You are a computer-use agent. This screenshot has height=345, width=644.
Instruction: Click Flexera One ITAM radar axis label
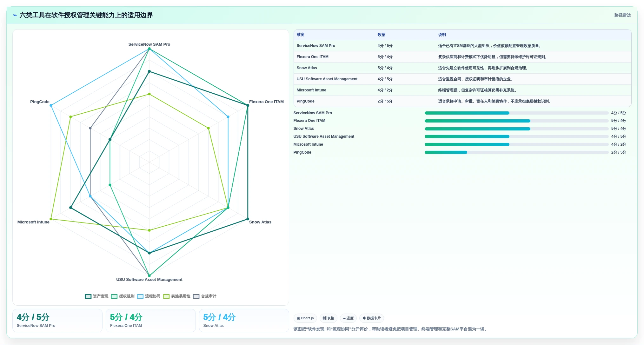tap(266, 102)
